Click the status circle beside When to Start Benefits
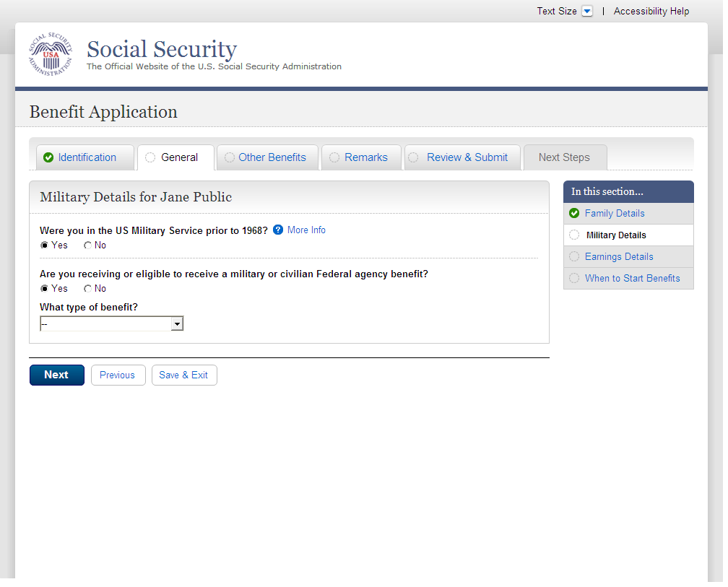728x587 pixels. coord(574,278)
